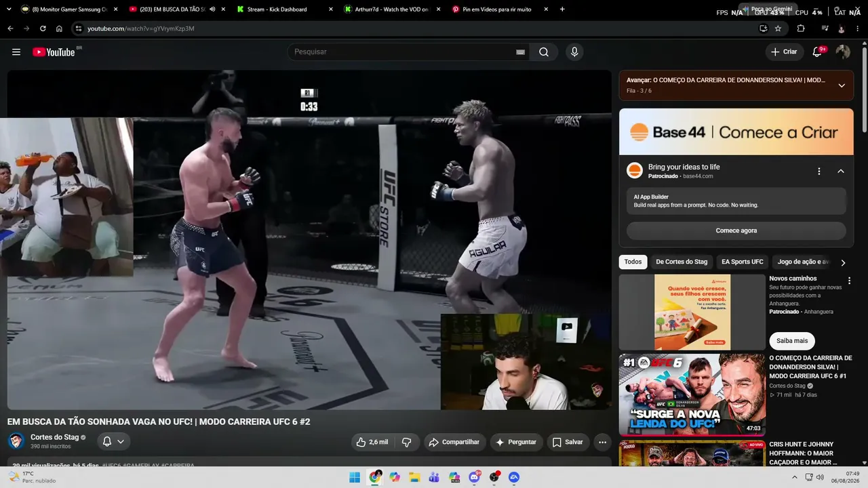
Task: Click the browser address bar URL
Action: pyautogui.click(x=141, y=28)
